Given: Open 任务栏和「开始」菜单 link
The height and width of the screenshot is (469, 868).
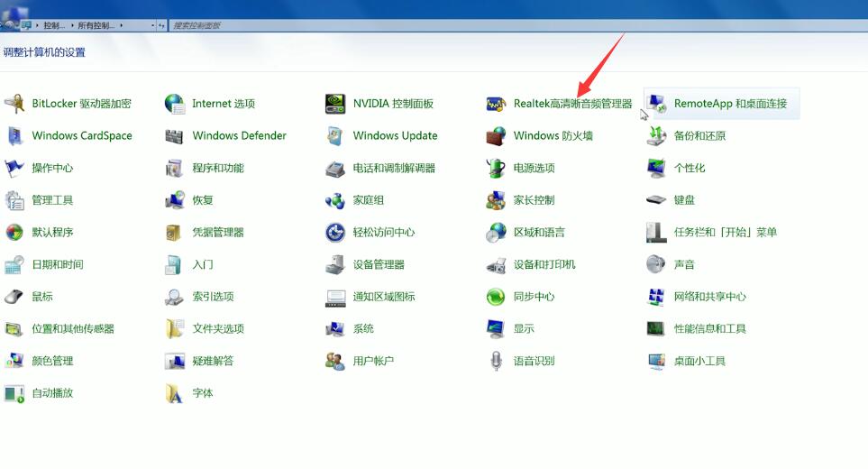Looking at the screenshot, I should pyautogui.click(x=726, y=232).
